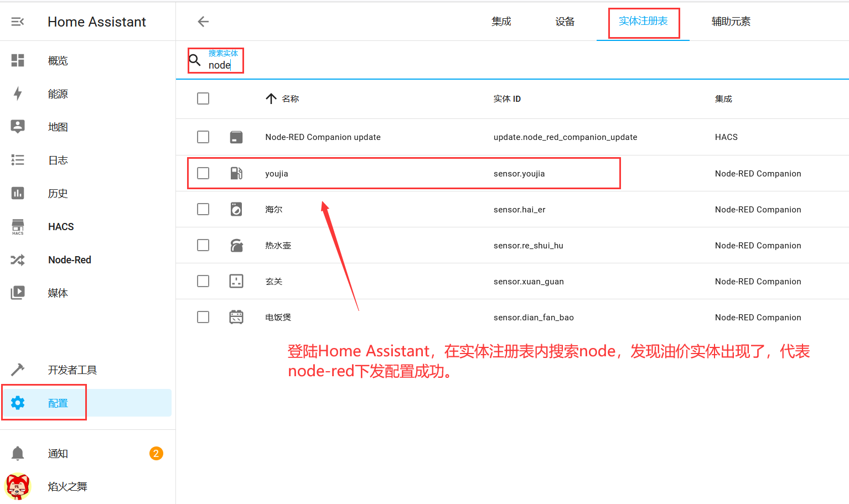Open the 焰火之舞 user profile
The image size is (849, 504).
click(x=67, y=487)
